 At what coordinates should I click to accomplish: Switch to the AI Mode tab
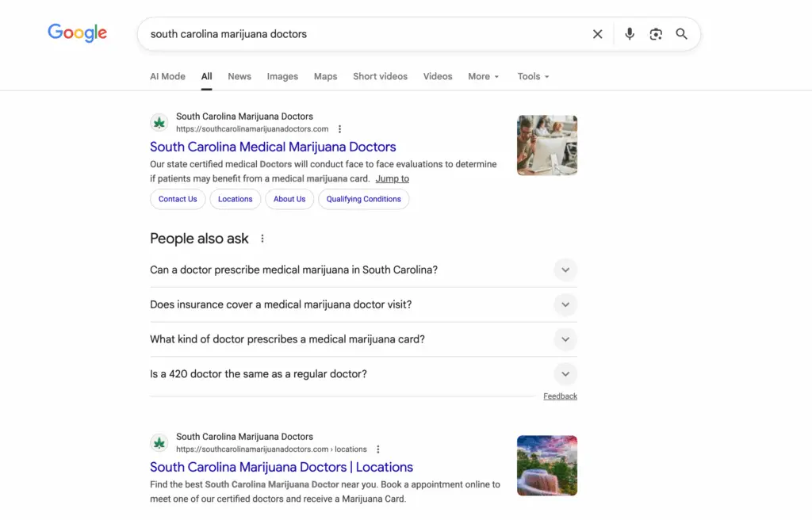click(167, 77)
